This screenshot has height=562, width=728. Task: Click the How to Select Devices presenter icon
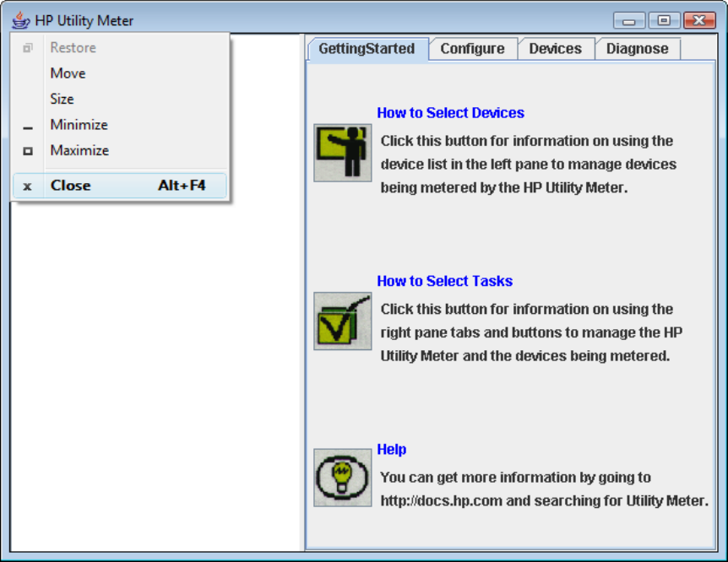pyautogui.click(x=343, y=153)
